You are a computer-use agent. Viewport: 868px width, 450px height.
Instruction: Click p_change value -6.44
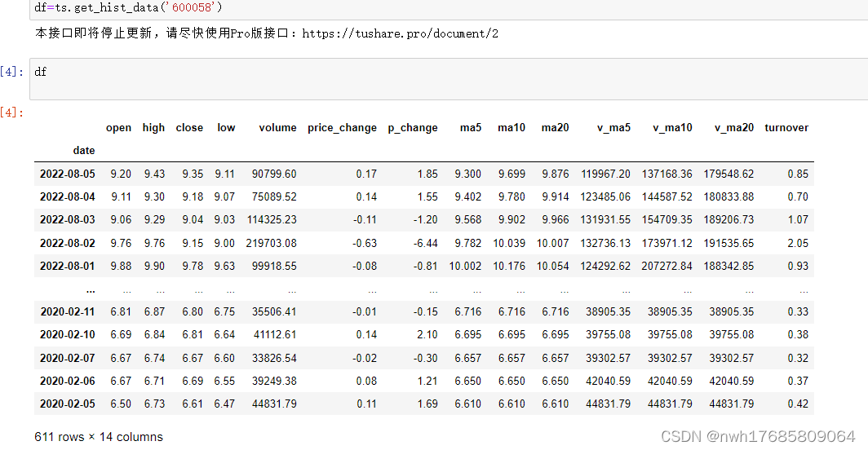pos(425,243)
